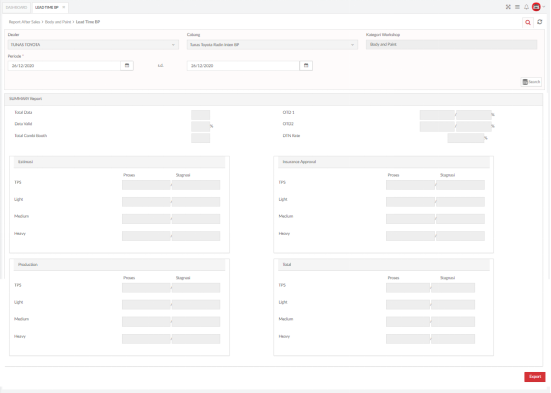The image size is (551, 393).
Task: Click the Search button
Action: pos(531,82)
